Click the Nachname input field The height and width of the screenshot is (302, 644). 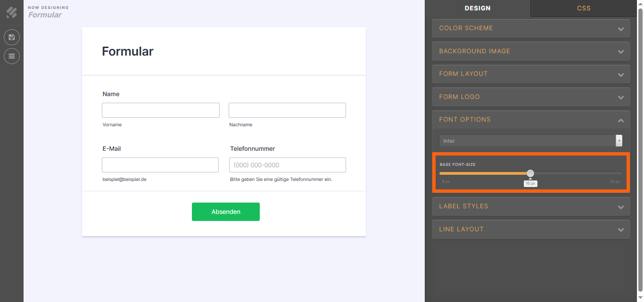point(287,110)
